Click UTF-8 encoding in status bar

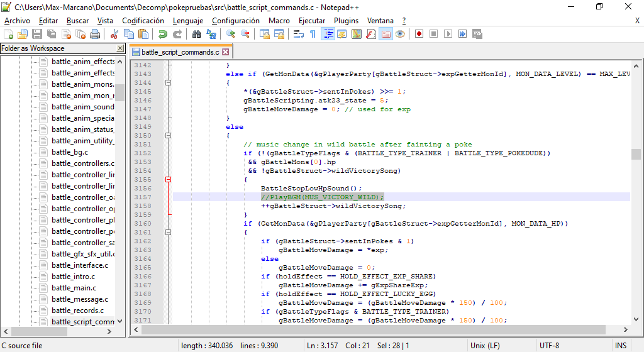pyautogui.click(x=548, y=346)
